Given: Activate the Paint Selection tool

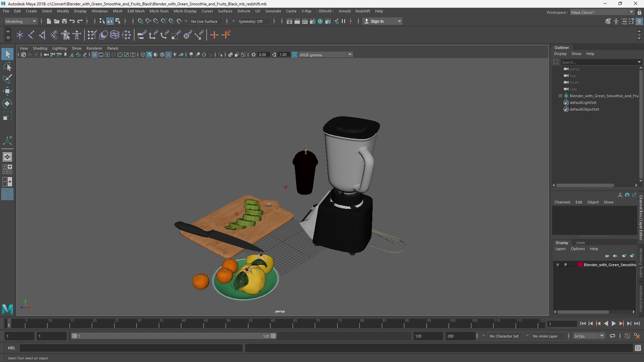Looking at the screenshot, I should [7, 79].
